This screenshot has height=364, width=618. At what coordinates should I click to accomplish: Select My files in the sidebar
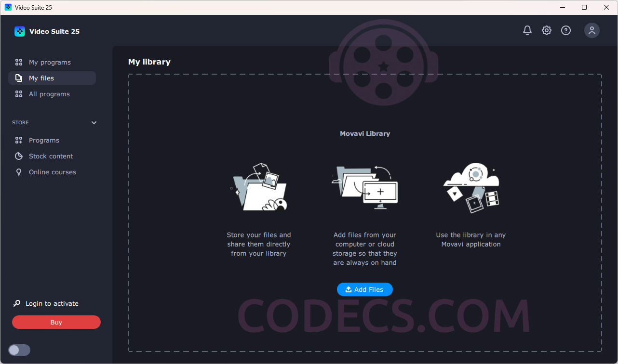52,78
